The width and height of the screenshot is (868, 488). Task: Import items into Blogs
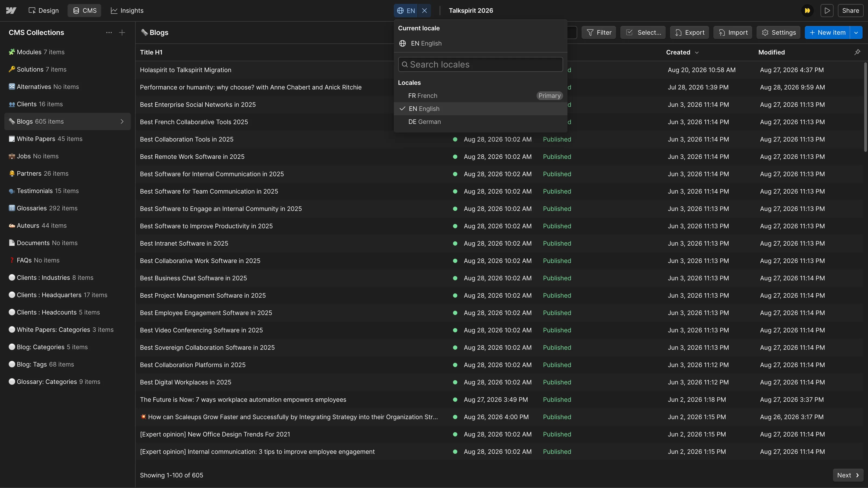pos(733,32)
